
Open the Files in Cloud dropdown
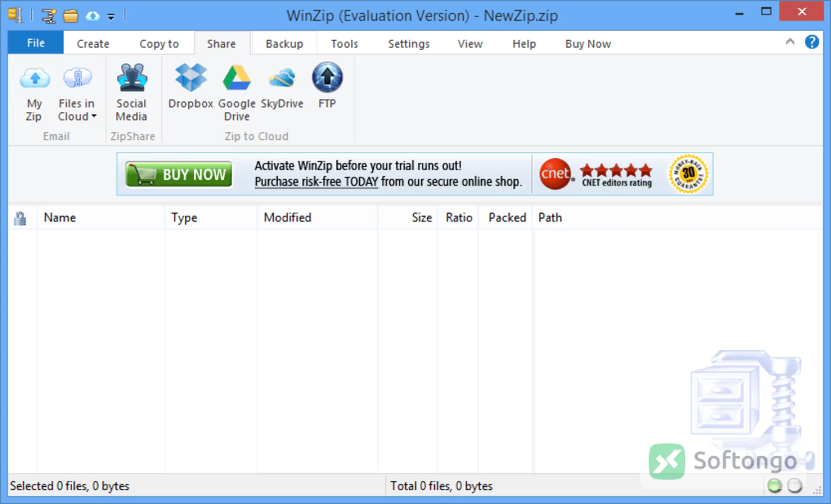pyautogui.click(x=77, y=92)
